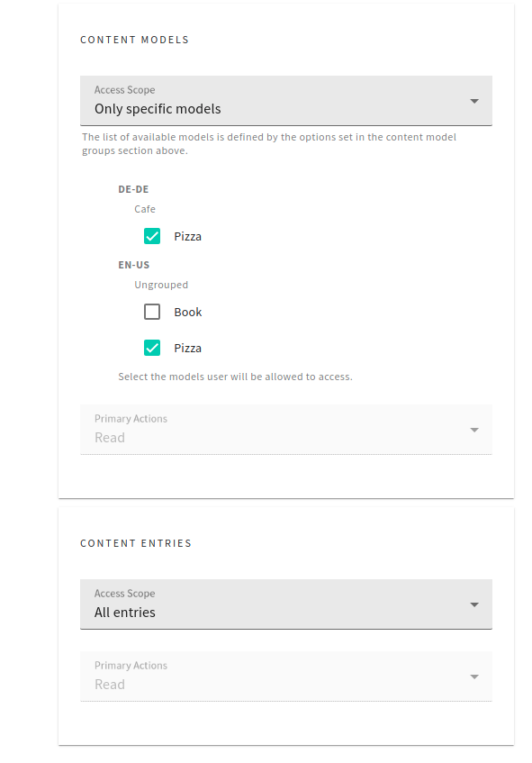
Task: Click the CONTENT ENTRIES section header
Action: click(134, 543)
